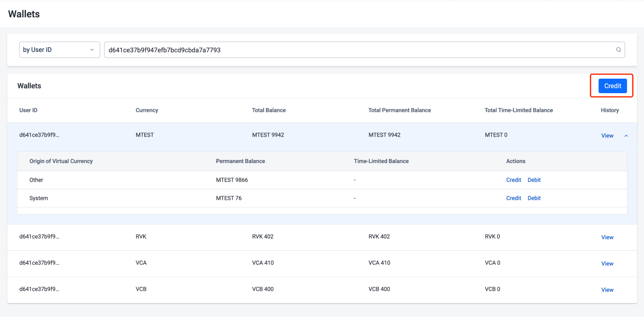Open the 'by User ID' dropdown
644x317 pixels.
point(60,50)
